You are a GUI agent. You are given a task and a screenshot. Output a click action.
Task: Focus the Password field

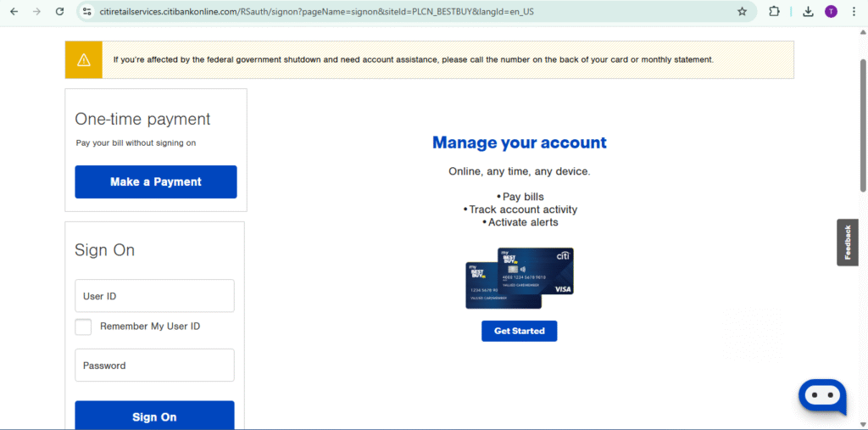coord(154,366)
